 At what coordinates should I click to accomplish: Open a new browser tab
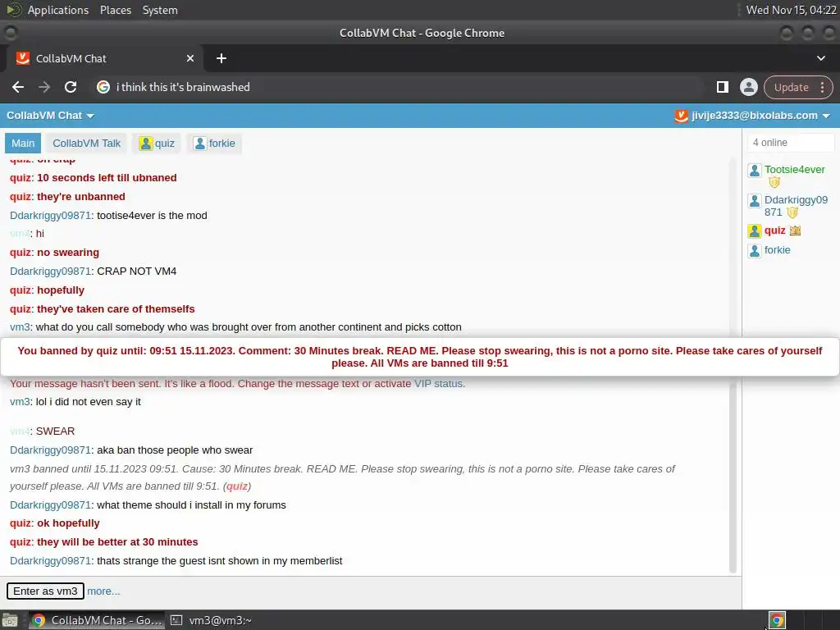[x=221, y=58]
